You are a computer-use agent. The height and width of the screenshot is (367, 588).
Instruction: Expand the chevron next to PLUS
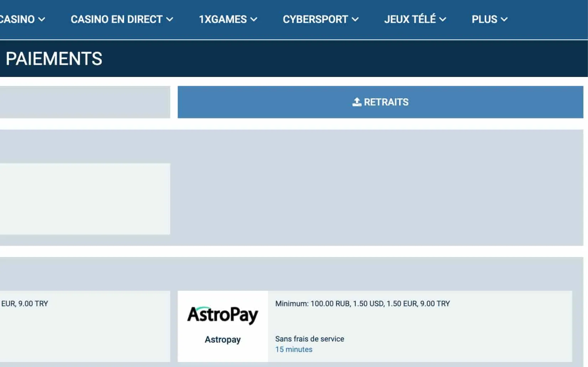[x=504, y=20]
